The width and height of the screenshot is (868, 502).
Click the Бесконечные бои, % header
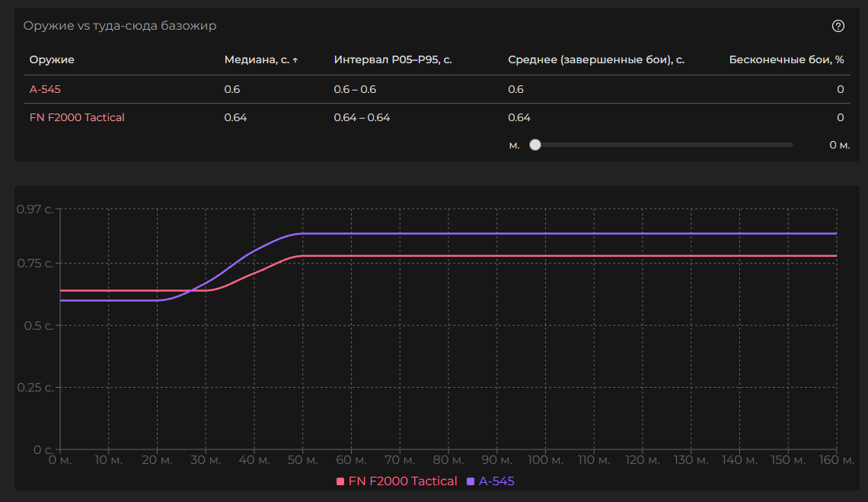[x=786, y=59]
